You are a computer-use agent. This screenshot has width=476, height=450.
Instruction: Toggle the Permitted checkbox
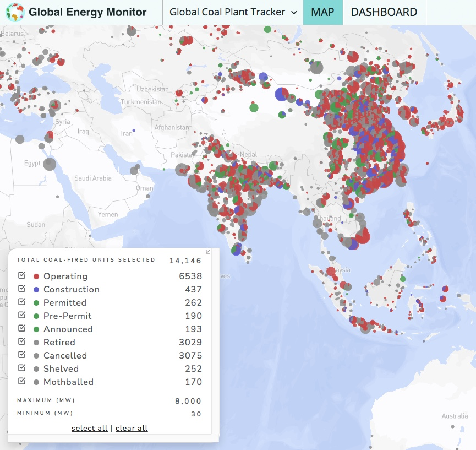pyautogui.click(x=21, y=302)
